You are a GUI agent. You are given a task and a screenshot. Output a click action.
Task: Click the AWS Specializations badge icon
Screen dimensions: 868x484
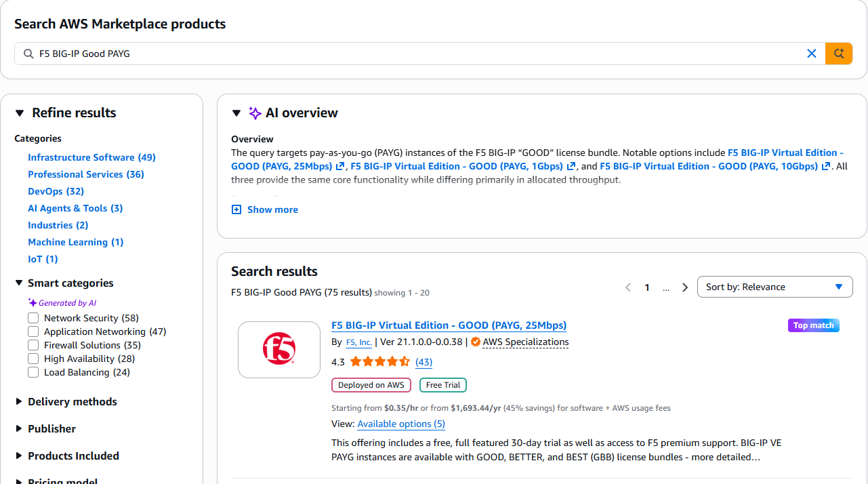[x=476, y=342]
